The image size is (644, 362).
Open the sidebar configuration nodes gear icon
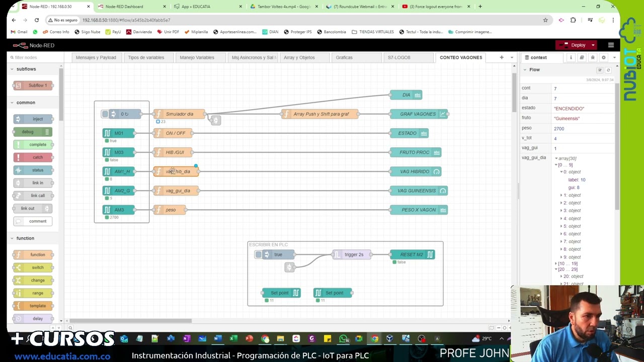point(604,57)
